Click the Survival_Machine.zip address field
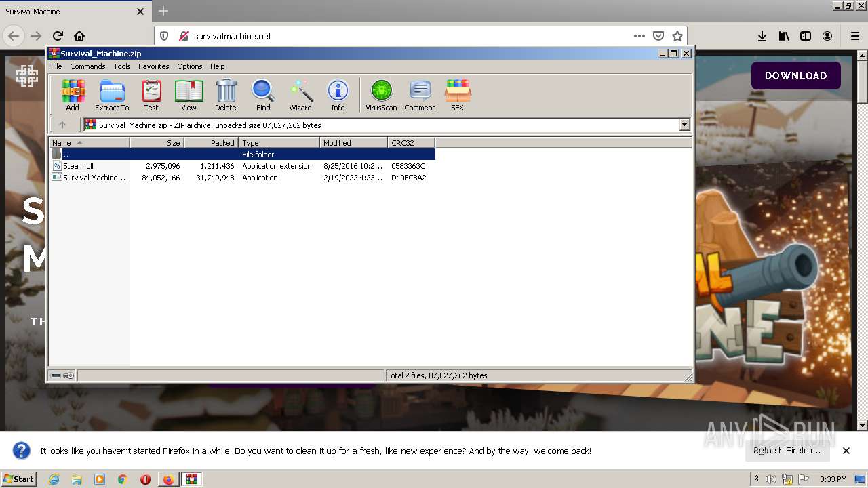Viewport: 868px width, 488px height. (x=381, y=125)
